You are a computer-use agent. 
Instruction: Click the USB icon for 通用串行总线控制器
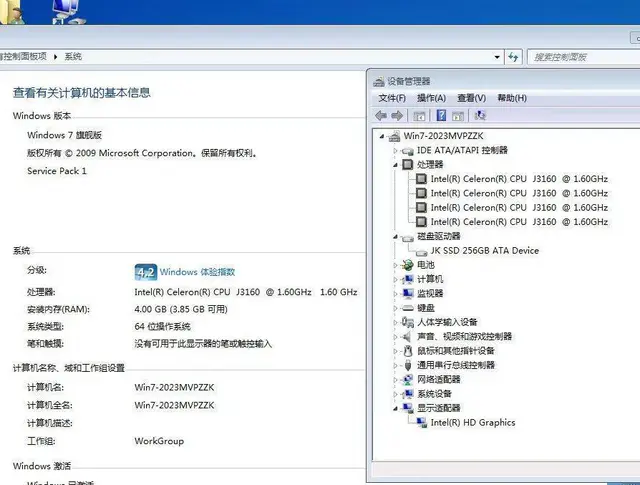(407, 365)
